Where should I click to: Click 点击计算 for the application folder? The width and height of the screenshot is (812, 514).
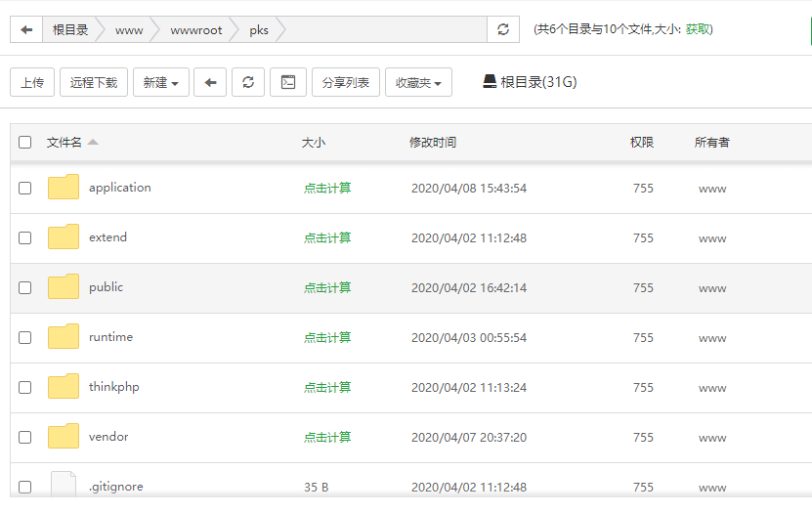(x=327, y=188)
